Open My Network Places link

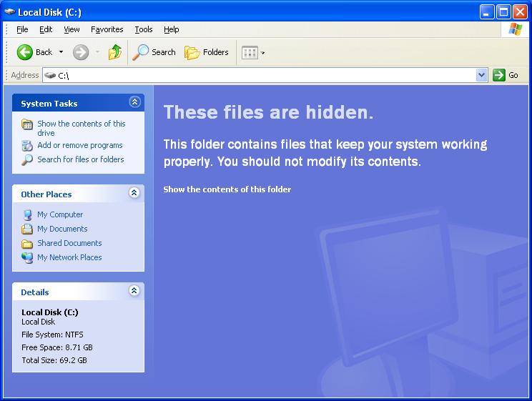coord(69,257)
